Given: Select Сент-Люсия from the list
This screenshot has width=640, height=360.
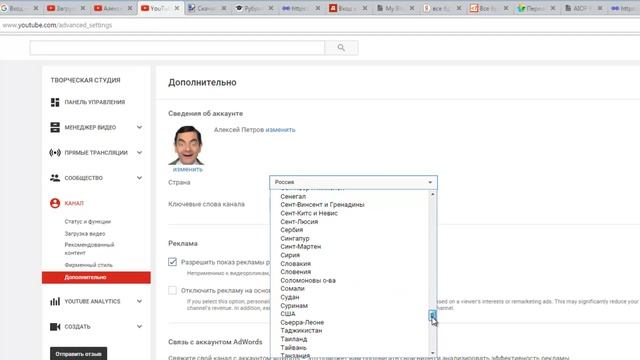Looking at the screenshot, I should point(299,222).
